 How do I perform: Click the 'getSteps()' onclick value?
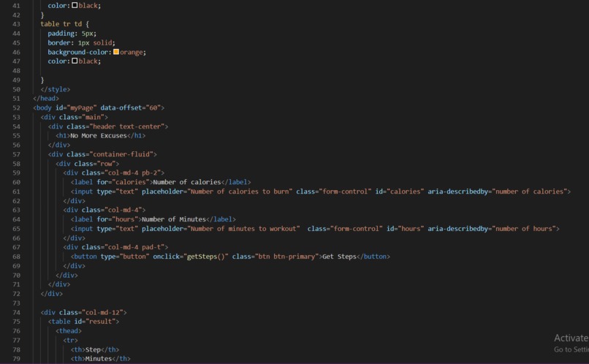pos(205,257)
